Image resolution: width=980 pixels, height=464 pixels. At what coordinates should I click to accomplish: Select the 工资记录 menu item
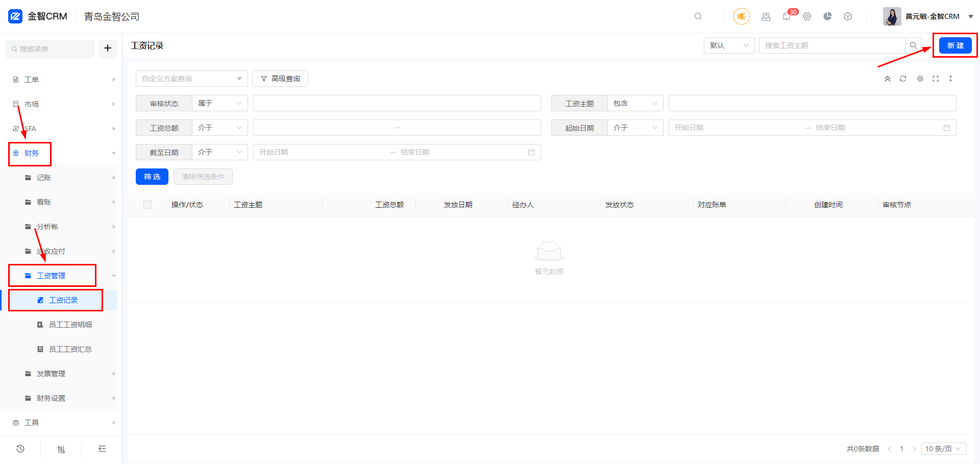coord(59,300)
